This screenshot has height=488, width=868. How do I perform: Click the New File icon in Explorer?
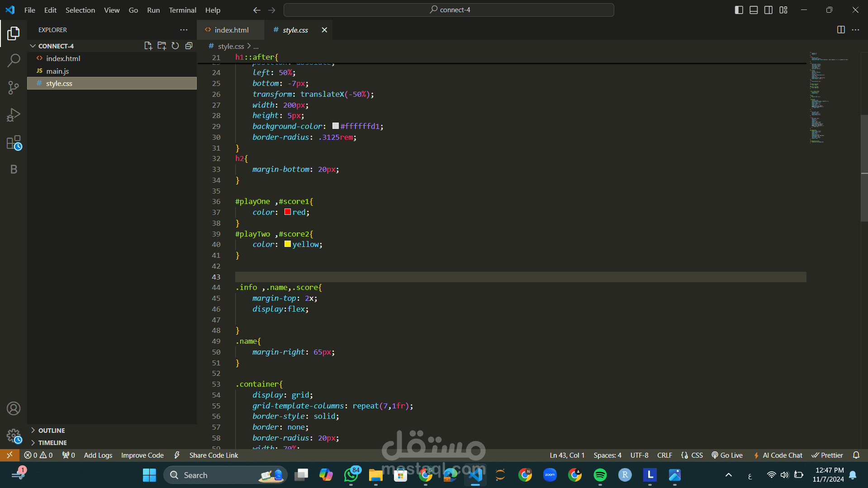[148, 46]
